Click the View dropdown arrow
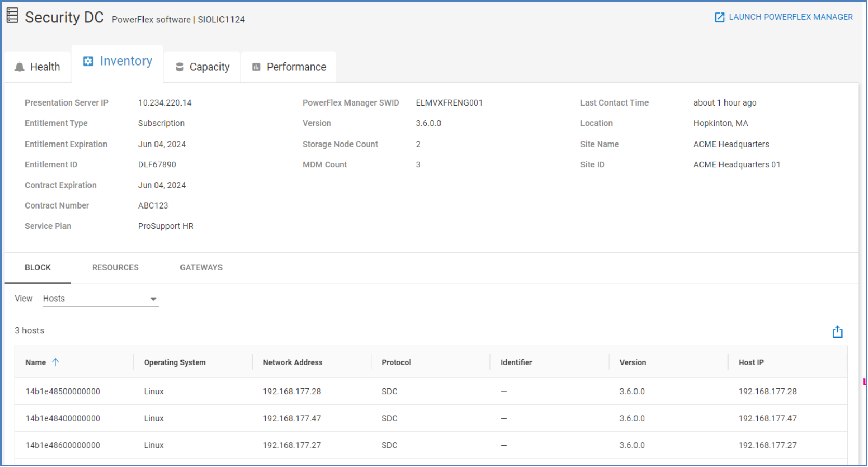 pyautogui.click(x=153, y=299)
